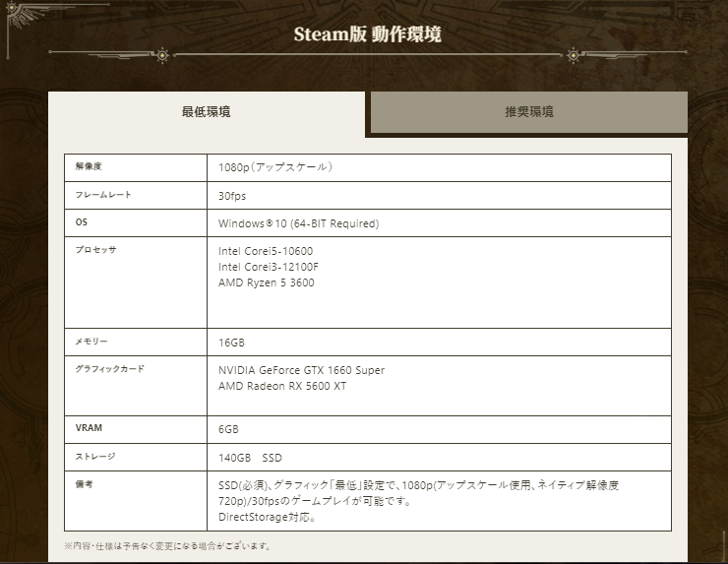Click the DirectStorage対応 note text
Viewport: 728px width, 564px height.
click(x=265, y=517)
